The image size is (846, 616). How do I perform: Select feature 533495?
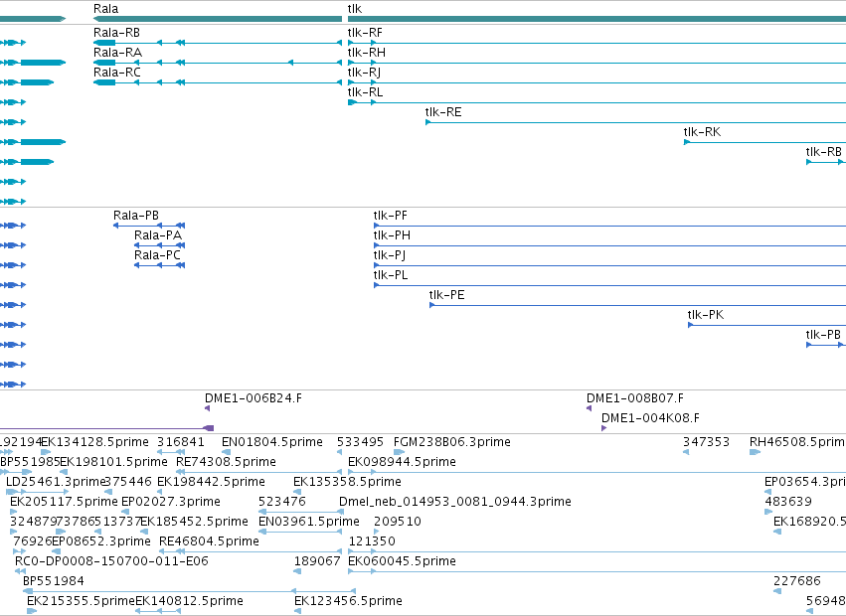[x=361, y=442]
